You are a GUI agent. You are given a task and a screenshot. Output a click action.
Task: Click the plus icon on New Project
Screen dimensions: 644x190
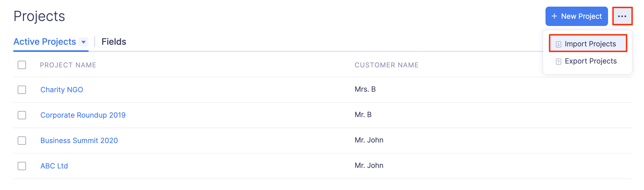(554, 16)
